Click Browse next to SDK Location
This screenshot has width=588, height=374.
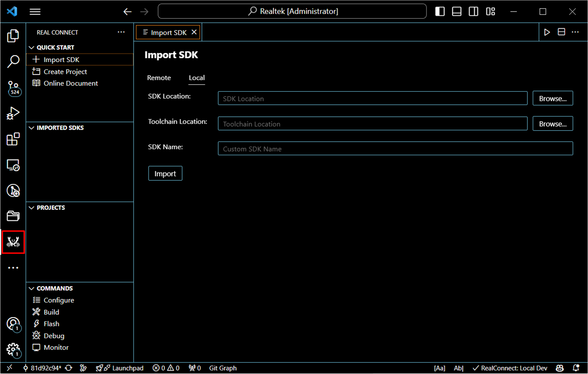pos(552,99)
